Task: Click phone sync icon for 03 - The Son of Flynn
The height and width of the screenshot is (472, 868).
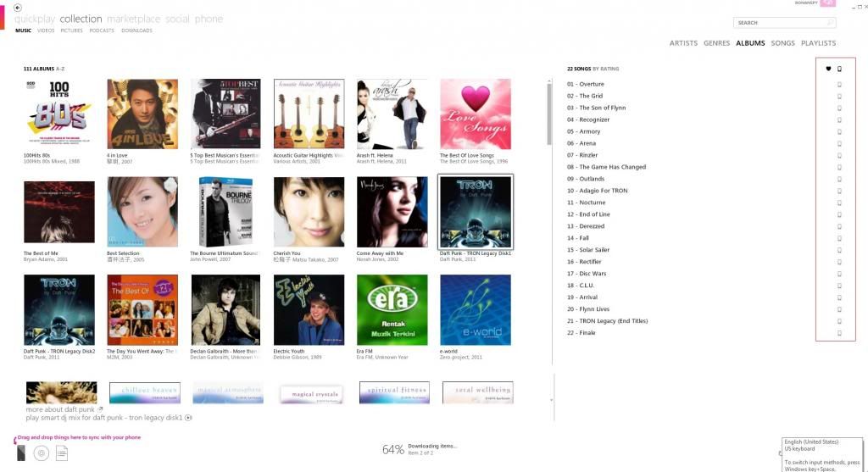Action: (x=839, y=108)
